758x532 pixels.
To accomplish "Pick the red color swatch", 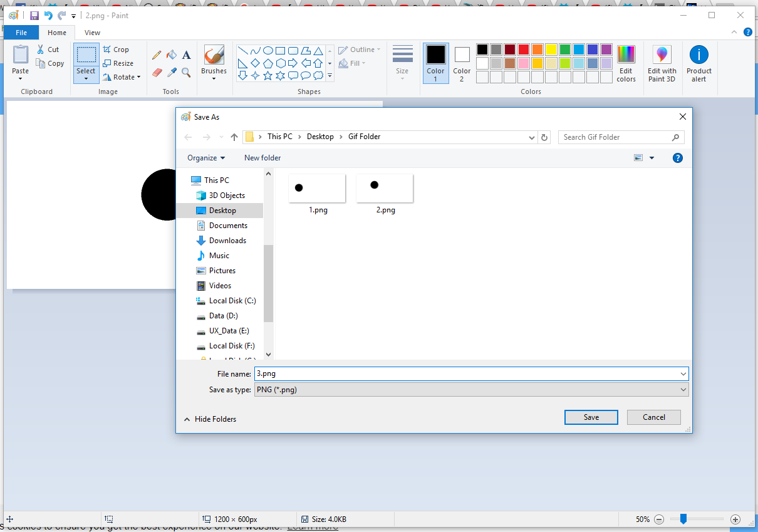I will coord(524,50).
